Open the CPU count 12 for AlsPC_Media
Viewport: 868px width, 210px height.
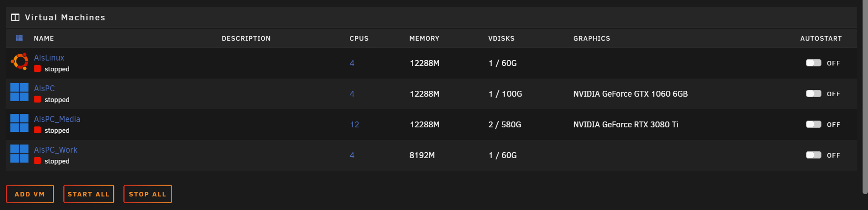tap(354, 125)
